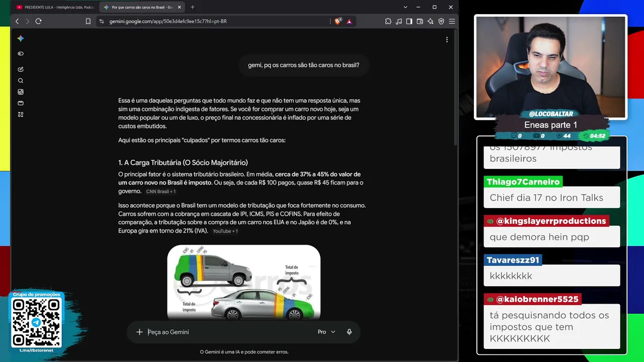Image resolution: width=644 pixels, height=362 pixels.
Task: Click the 'Grupo de promoções' label
Action: [36, 295]
